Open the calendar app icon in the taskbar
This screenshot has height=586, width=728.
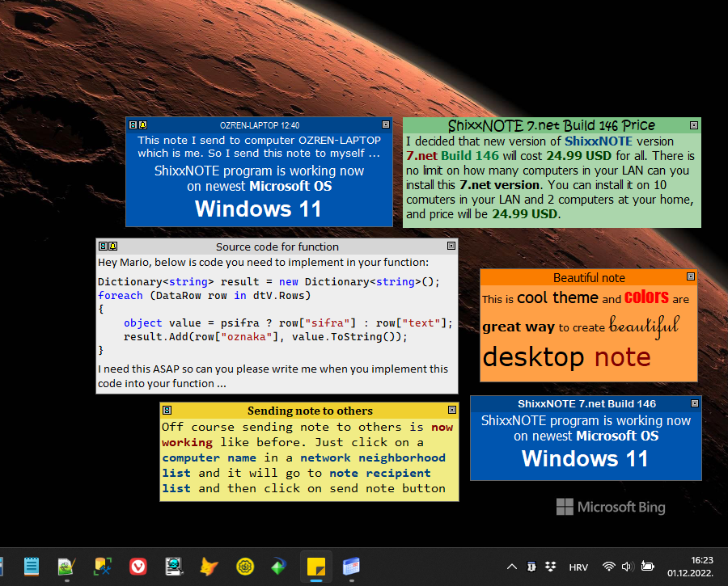pyautogui.click(x=351, y=567)
